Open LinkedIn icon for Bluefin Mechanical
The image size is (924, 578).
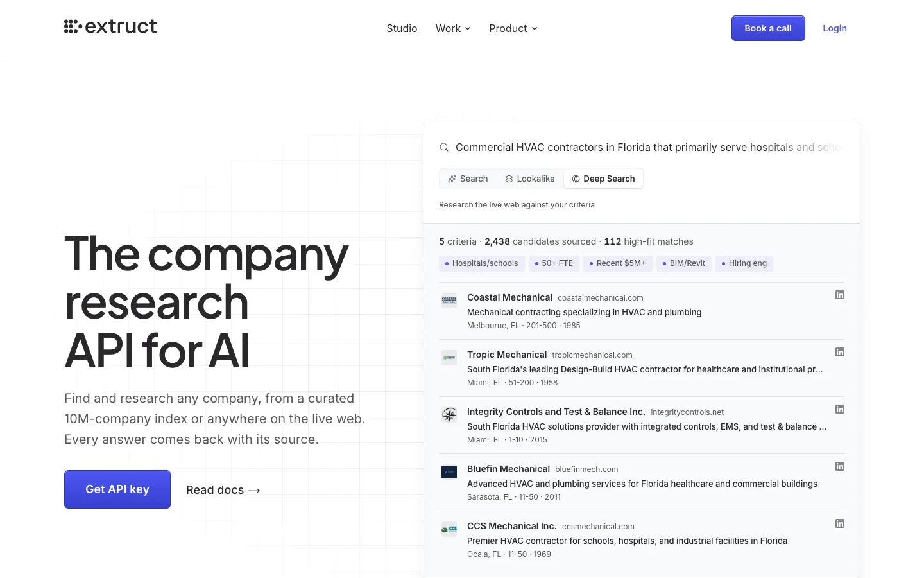839,466
